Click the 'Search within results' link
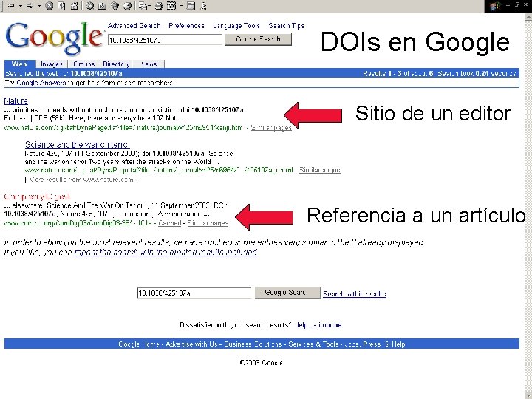The height and width of the screenshot is (399, 532). (355, 294)
